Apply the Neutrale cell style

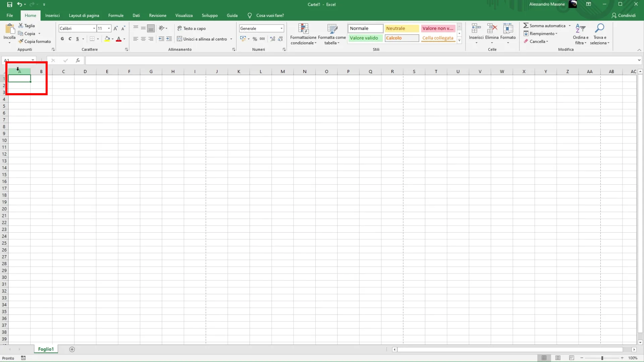tap(401, 28)
